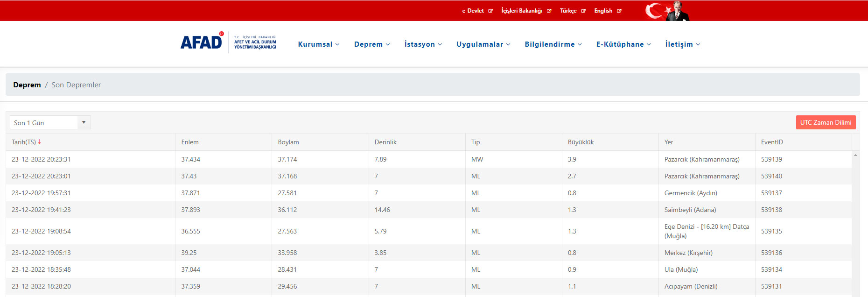Viewport: 868px width, 297px height.
Task: Sort the table by Büyüklük column header
Action: point(581,142)
